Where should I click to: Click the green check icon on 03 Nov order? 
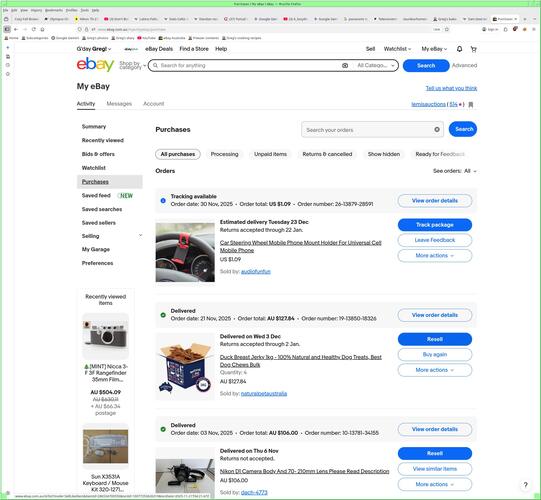163,429
